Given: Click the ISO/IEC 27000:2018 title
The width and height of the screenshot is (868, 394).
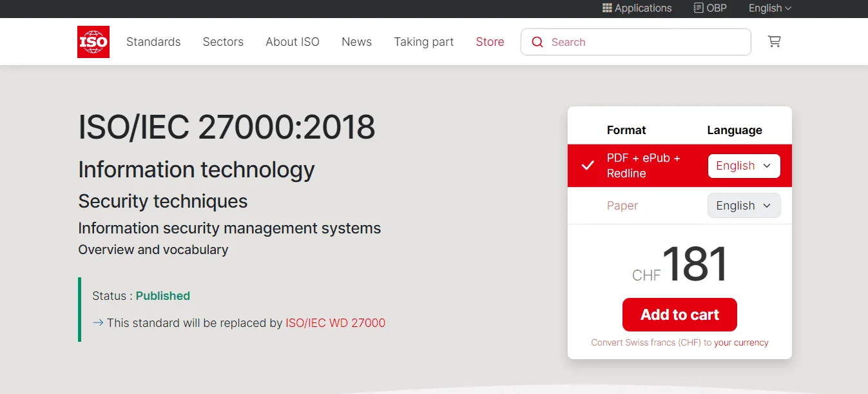Looking at the screenshot, I should (x=227, y=126).
